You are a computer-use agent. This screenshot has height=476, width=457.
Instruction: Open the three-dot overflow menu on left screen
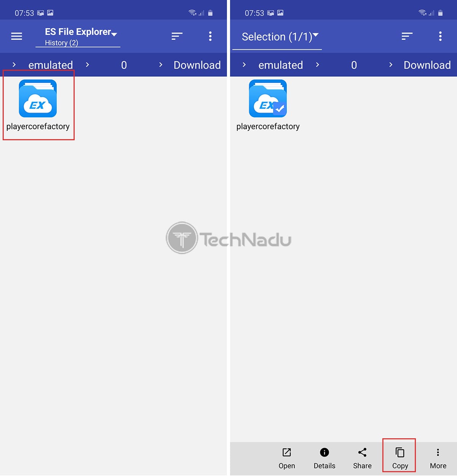coord(210,36)
